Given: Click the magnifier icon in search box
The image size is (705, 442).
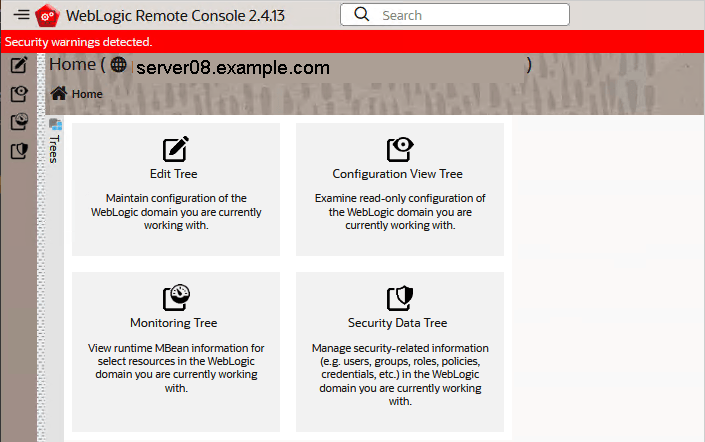Looking at the screenshot, I should coord(361,14).
